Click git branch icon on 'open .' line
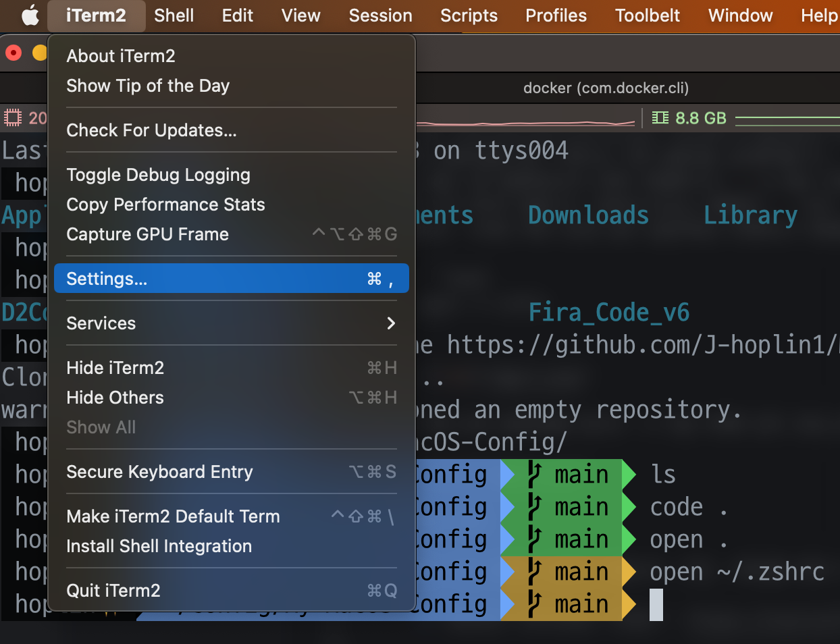Image resolution: width=840 pixels, height=644 pixels. [x=534, y=539]
